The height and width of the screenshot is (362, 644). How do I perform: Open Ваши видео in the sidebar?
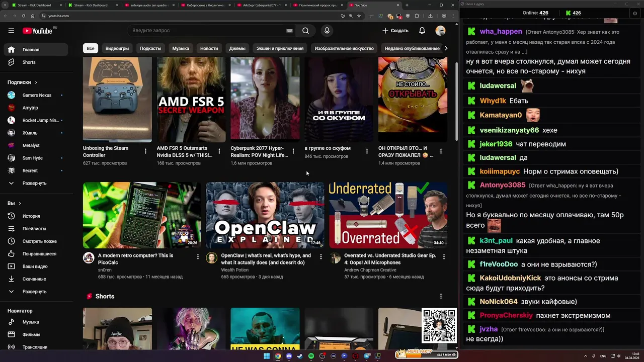(x=35, y=266)
